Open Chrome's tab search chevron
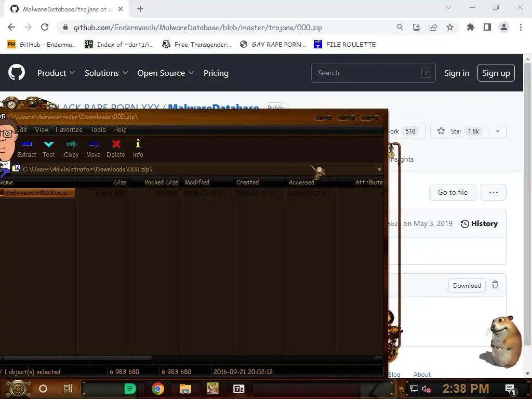532x399 pixels. (448, 7)
